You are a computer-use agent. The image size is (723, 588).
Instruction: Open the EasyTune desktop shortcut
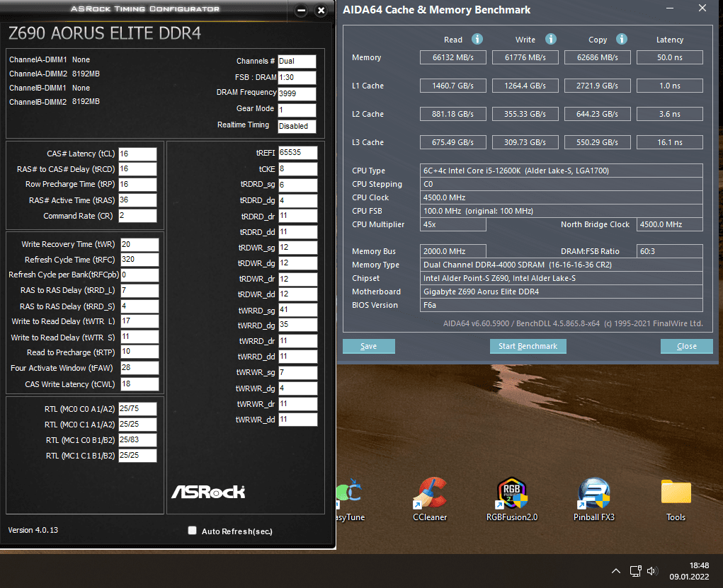click(351, 500)
